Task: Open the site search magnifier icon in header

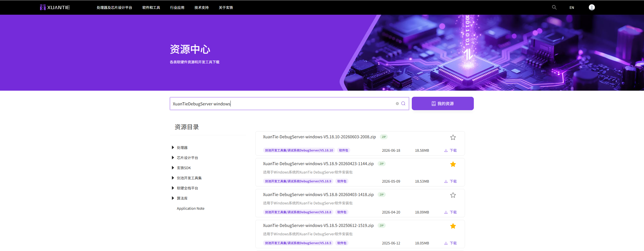Action: [x=554, y=7]
